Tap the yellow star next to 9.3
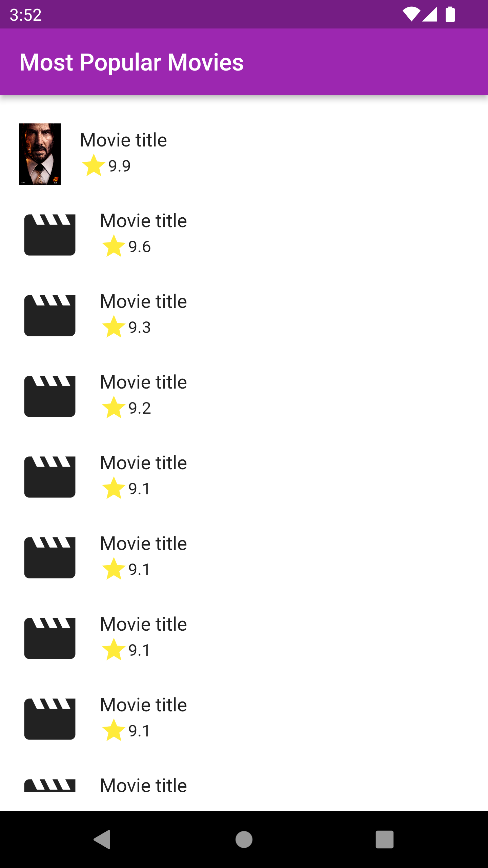 114,327
